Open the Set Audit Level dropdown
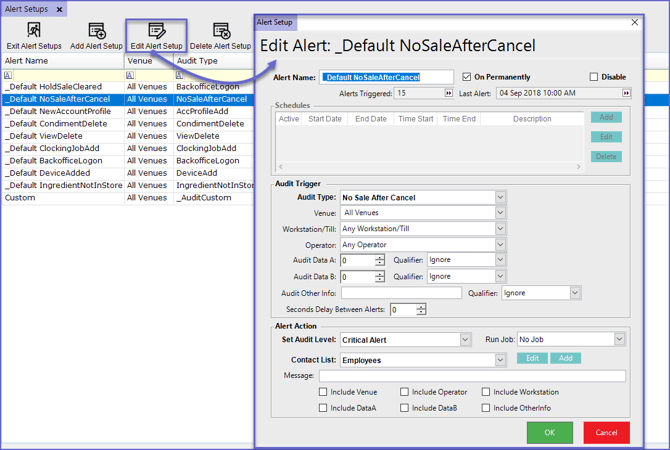This screenshot has width=670, height=450. coord(465,340)
